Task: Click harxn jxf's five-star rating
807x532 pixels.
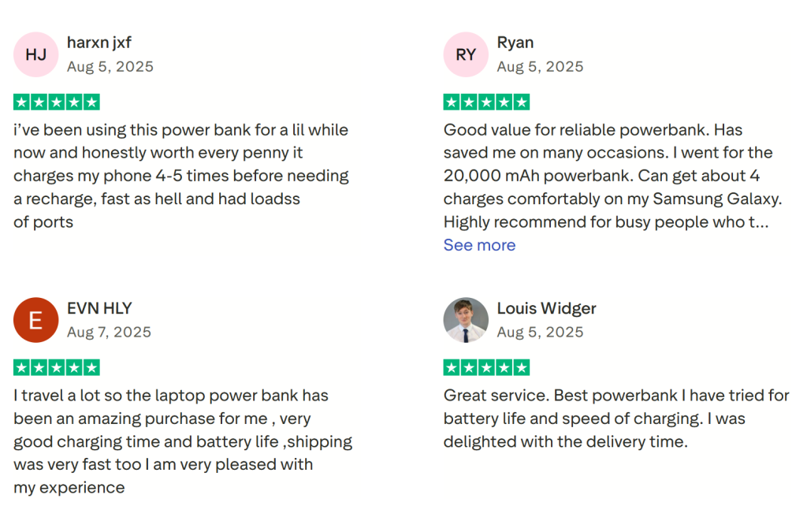Action: [x=57, y=102]
